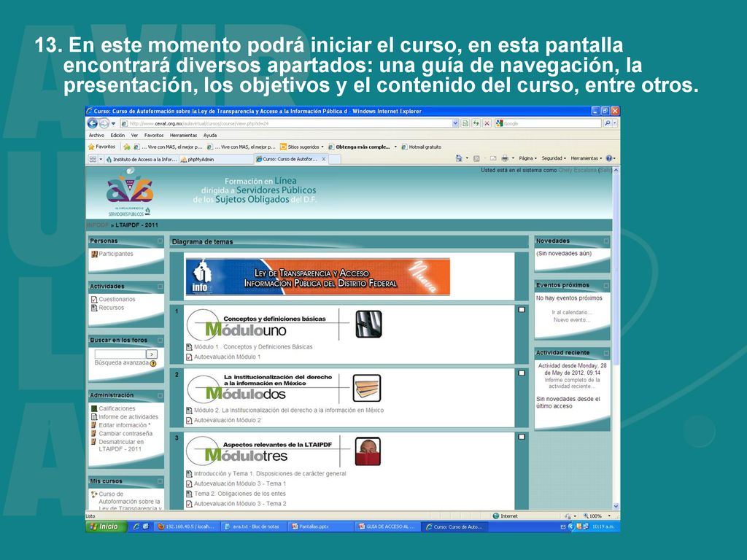Collapse the Administración block
747x560 pixels.
[160, 395]
